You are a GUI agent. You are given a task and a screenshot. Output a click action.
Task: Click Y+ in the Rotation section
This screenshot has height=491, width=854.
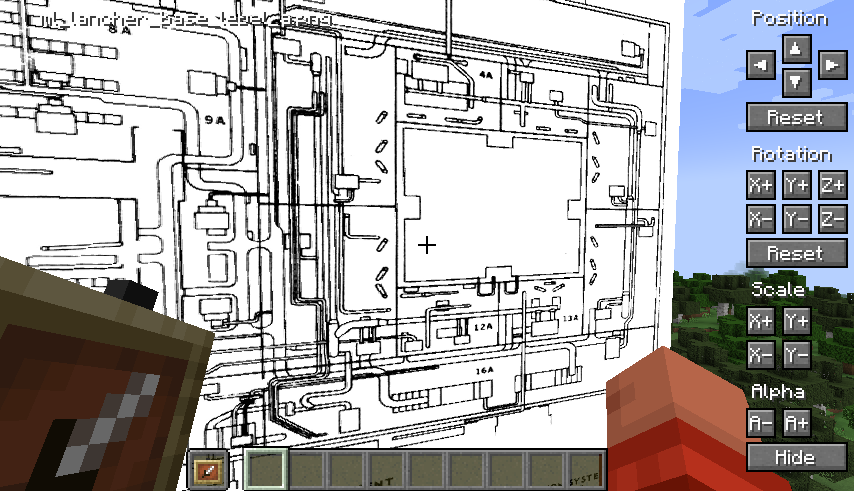[x=796, y=185]
